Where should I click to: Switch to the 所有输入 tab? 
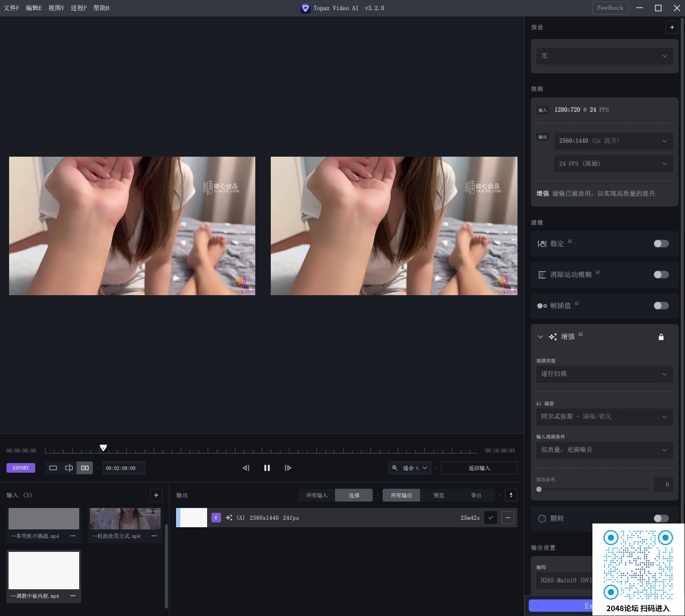pyautogui.click(x=317, y=495)
